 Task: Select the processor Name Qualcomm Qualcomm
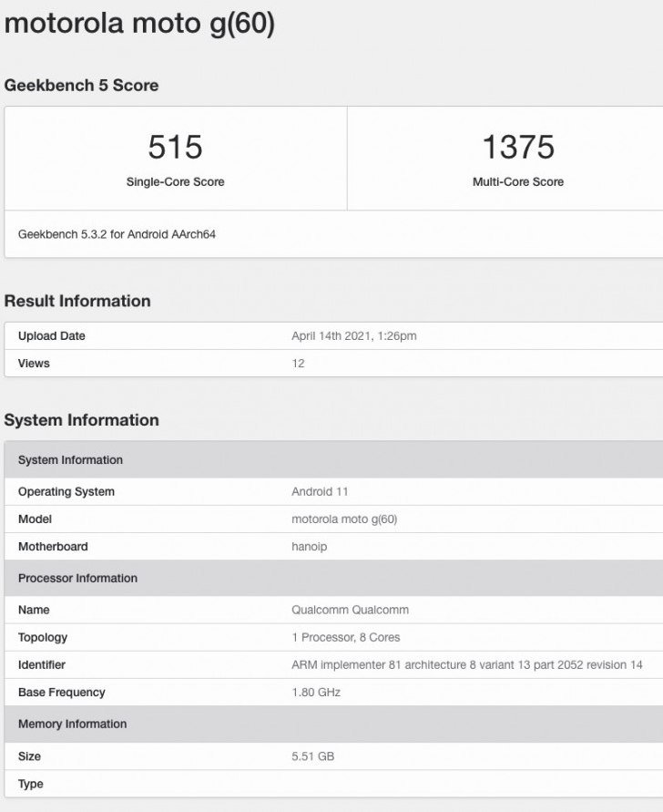coord(350,610)
